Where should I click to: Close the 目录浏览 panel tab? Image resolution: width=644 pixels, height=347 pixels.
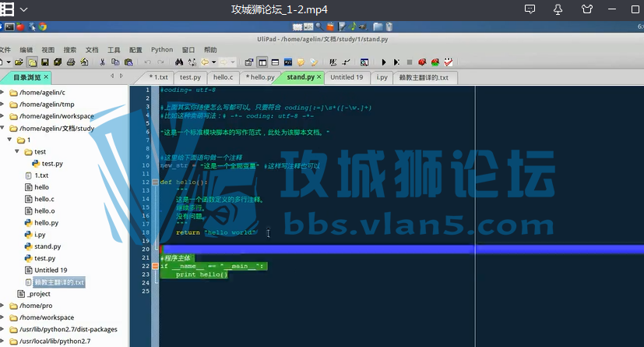(x=46, y=77)
